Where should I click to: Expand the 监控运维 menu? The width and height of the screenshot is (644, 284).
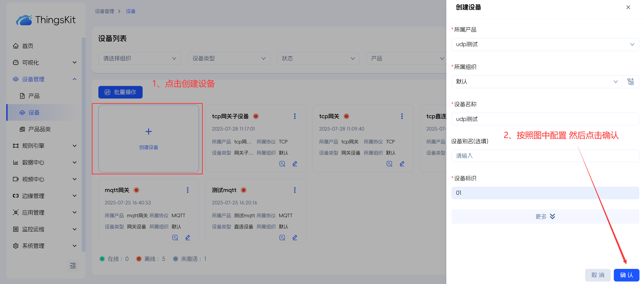[44, 229]
